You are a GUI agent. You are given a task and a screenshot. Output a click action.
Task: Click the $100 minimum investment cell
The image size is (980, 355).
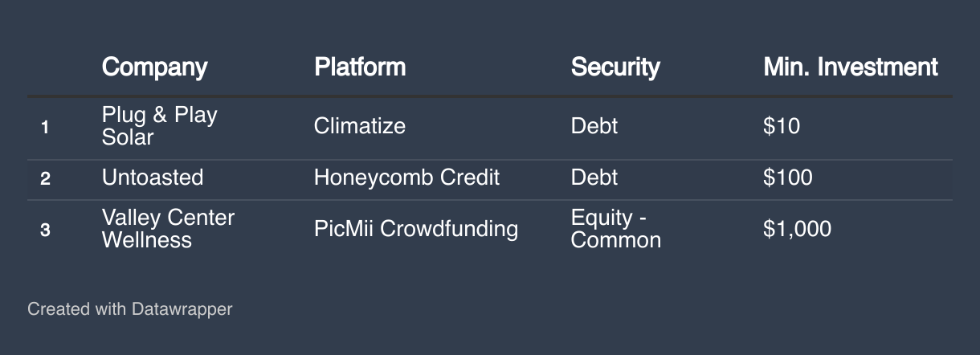point(788,177)
